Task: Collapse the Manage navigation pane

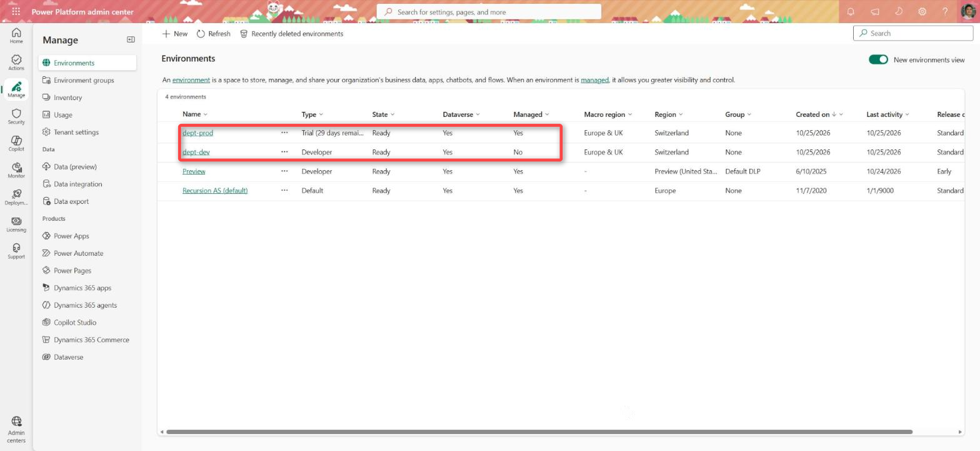Action: point(131,39)
